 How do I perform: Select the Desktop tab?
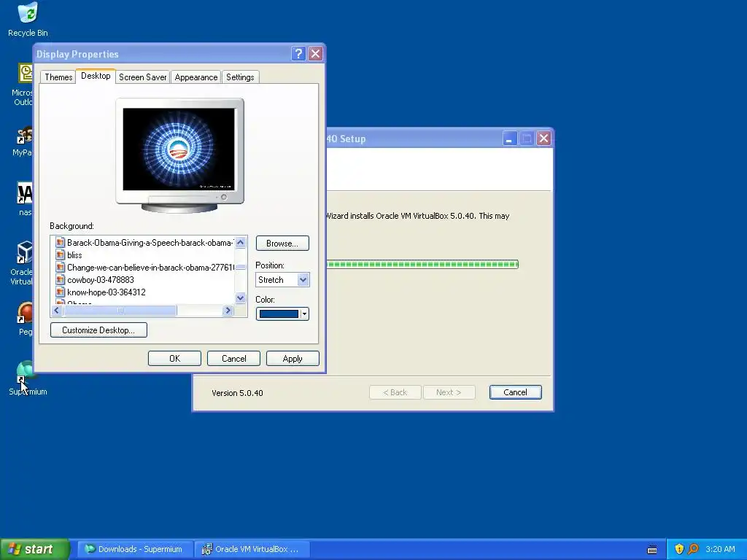96,76
